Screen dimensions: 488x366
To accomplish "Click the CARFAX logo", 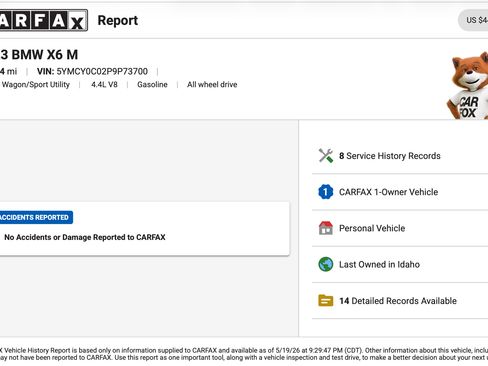I will pyautogui.click(x=43, y=20).
